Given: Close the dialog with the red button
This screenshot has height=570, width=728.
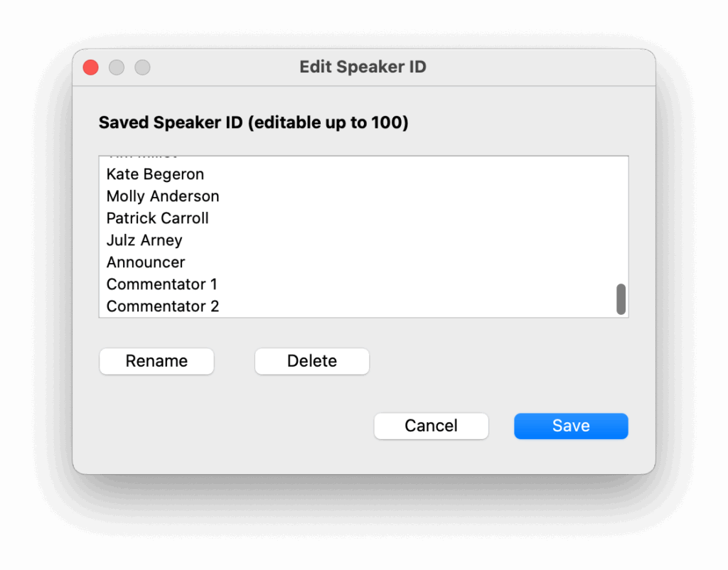Looking at the screenshot, I should click(91, 68).
